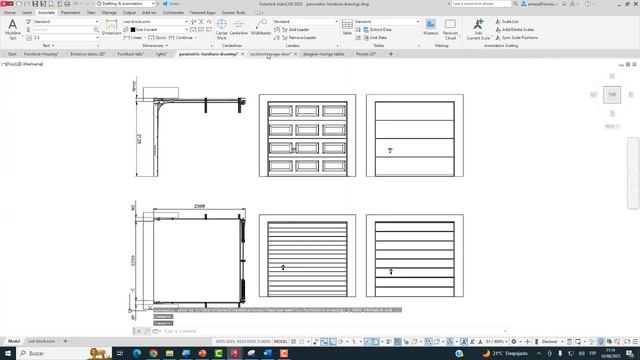640x360 pixels.
Task: Switch to the sectional-garage-door file tab
Action: point(270,54)
